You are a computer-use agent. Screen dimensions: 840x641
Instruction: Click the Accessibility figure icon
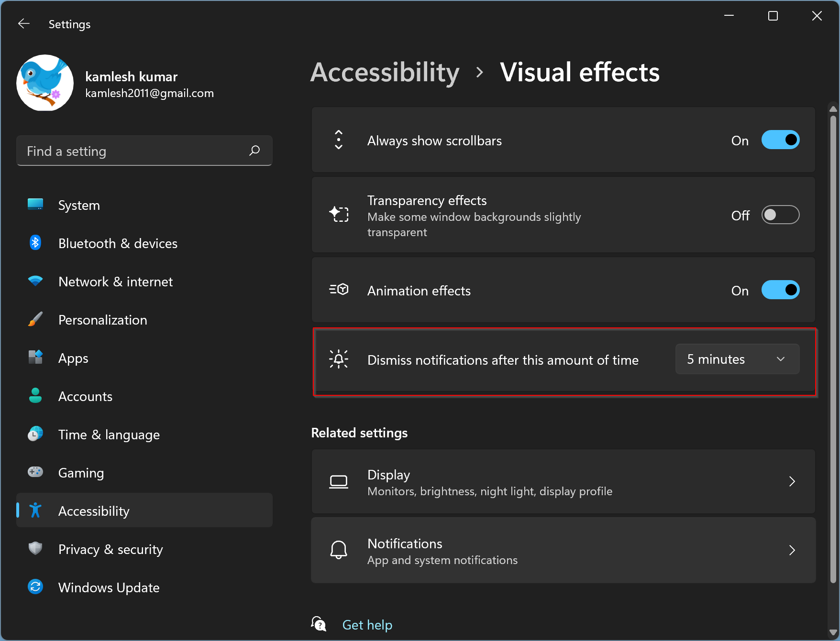coord(35,510)
